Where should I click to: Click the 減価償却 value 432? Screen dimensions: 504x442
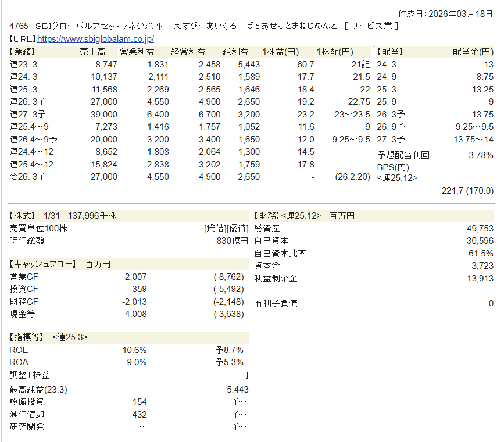(x=140, y=414)
